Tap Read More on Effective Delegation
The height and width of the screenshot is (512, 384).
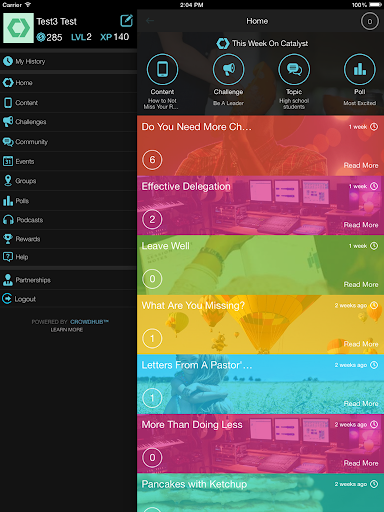(x=361, y=225)
